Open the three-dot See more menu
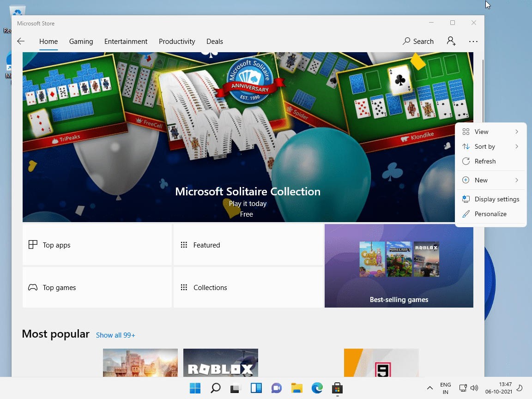This screenshot has width=532, height=399. 473,42
